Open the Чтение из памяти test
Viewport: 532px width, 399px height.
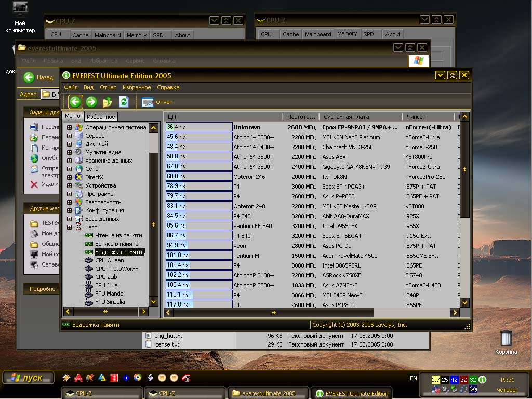pyautogui.click(x=118, y=235)
